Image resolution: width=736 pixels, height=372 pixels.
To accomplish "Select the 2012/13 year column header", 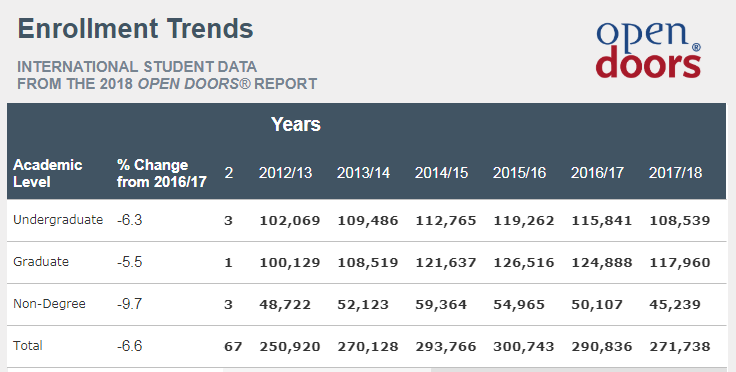I will [x=285, y=173].
